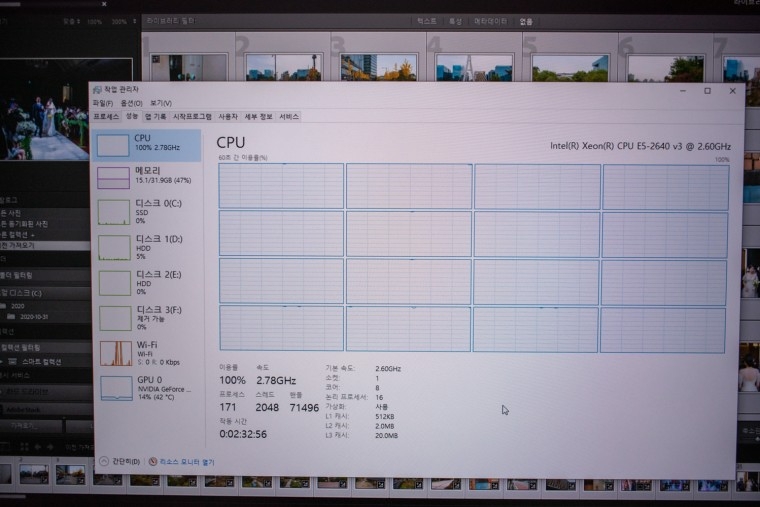
Task: Click the 가져오기... button in Lightroom
Action: pyautogui.click(x=31, y=426)
